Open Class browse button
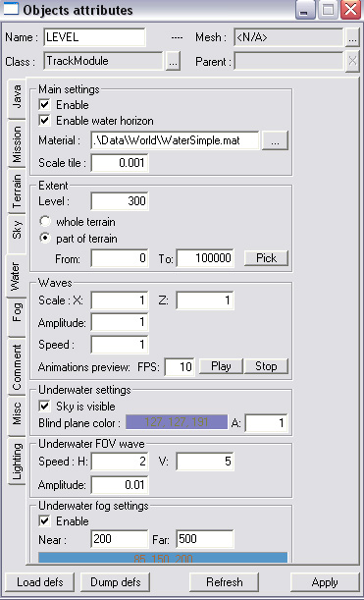Screen dimensions: 364x600 coord(173,62)
